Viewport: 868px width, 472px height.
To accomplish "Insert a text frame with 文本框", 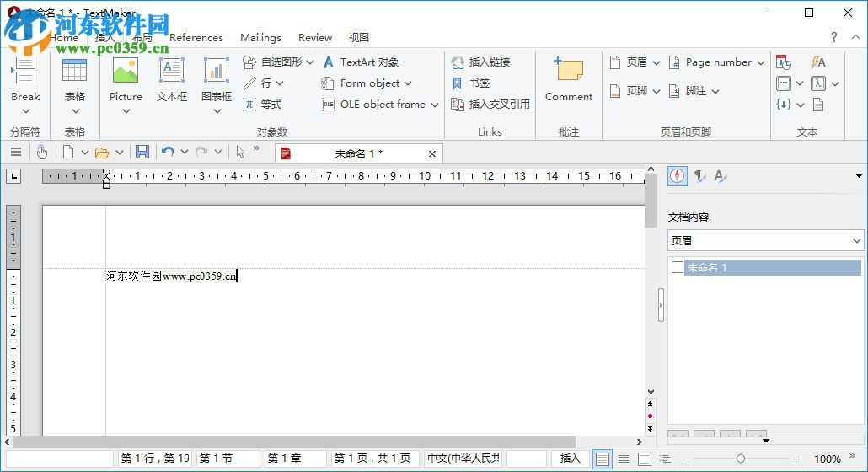I will click(172, 72).
